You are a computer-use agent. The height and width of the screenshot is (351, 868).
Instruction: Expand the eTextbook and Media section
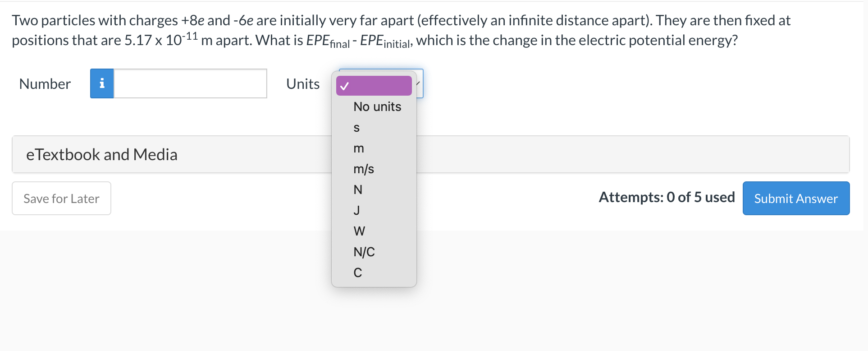(x=101, y=154)
